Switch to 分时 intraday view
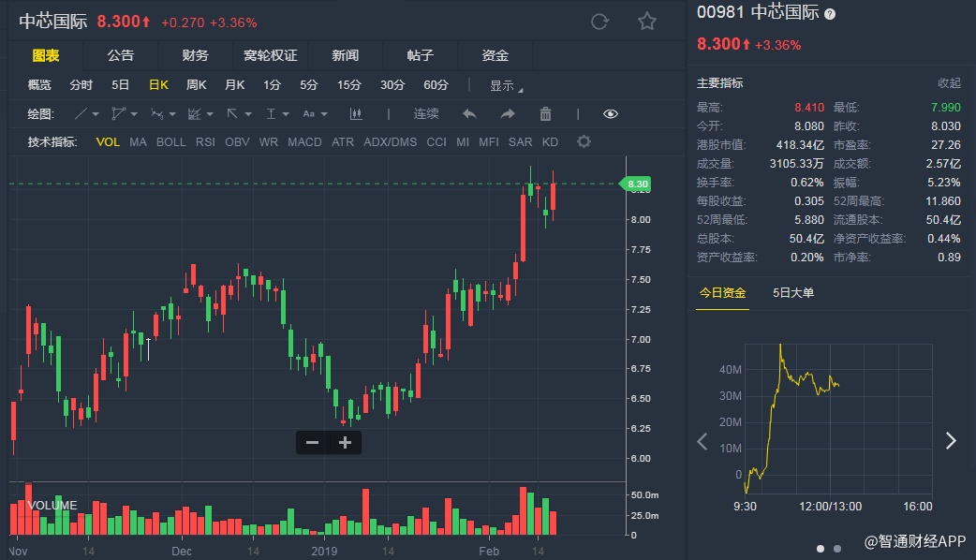Viewport: 976px width, 560px height. [81, 84]
